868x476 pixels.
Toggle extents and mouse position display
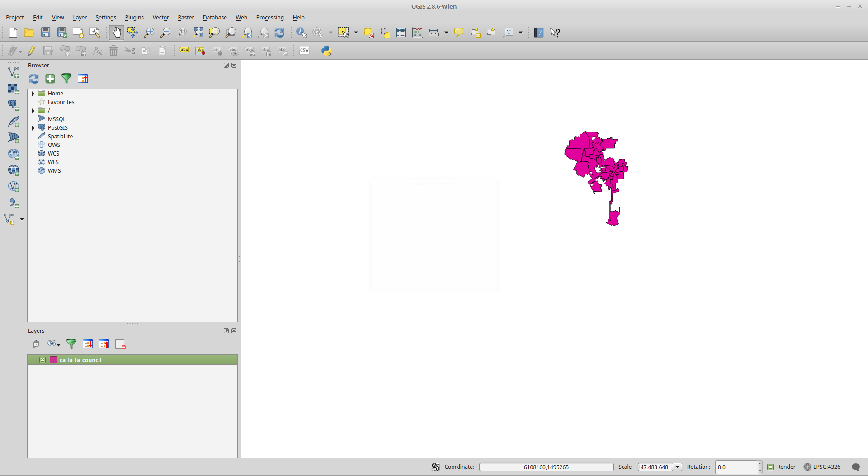[435, 467]
